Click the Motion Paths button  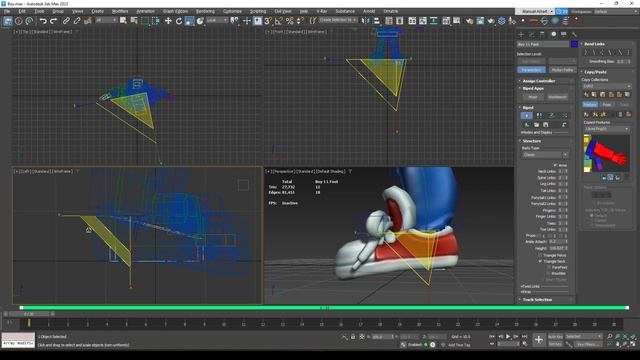pos(562,70)
